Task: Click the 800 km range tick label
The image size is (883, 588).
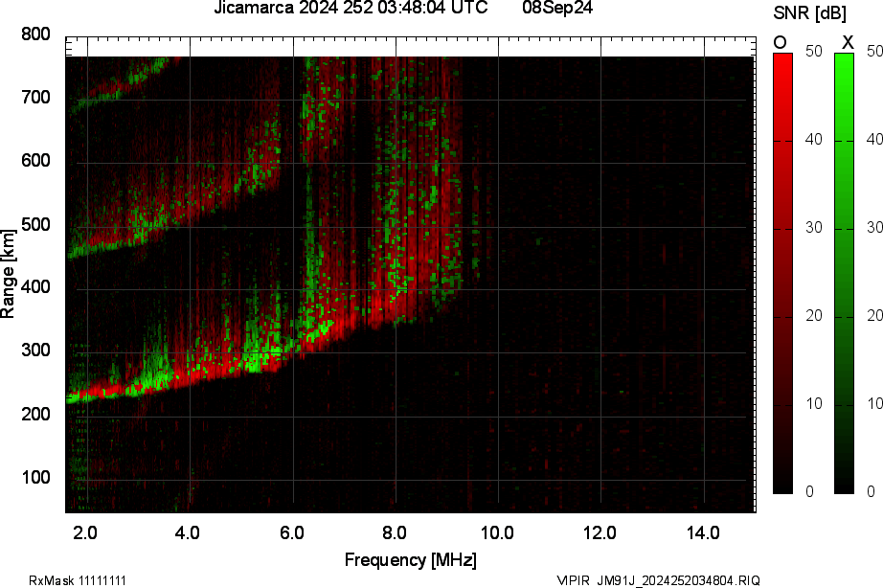Action: click(35, 34)
